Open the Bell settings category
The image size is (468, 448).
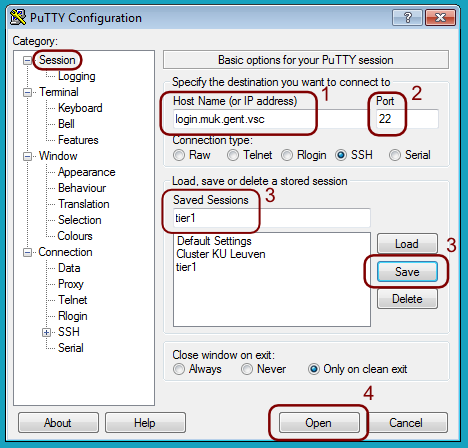[x=66, y=124]
